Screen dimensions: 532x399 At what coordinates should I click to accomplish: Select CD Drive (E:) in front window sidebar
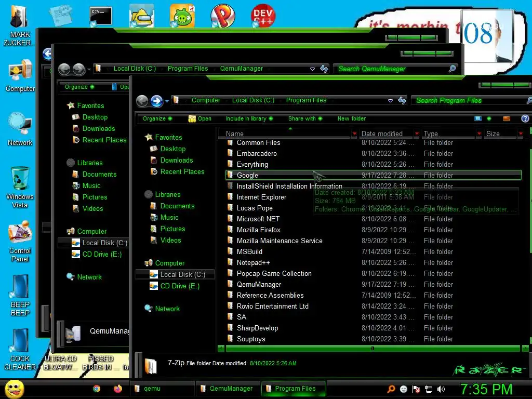coord(180,286)
